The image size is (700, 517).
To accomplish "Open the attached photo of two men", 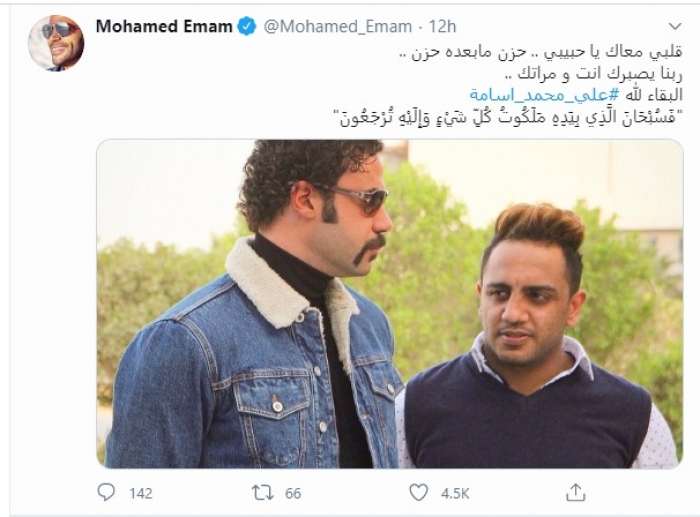I will coord(390,304).
